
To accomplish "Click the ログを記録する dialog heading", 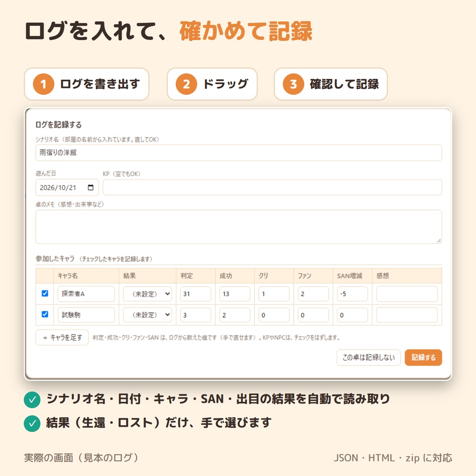I will click(x=59, y=125).
